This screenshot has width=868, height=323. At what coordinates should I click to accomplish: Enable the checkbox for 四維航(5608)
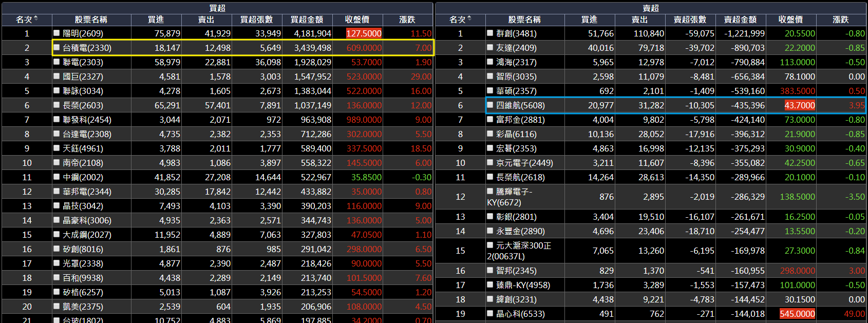click(490, 105)
